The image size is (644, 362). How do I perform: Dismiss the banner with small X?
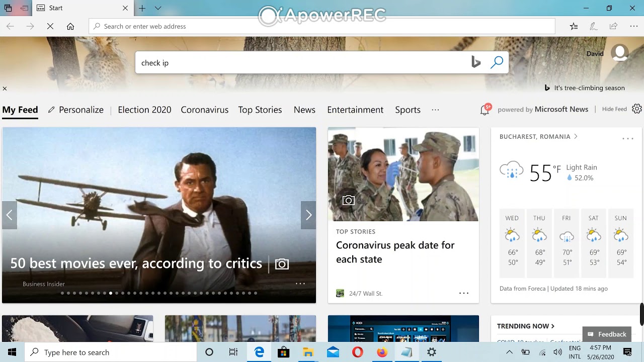pos(5,88)
